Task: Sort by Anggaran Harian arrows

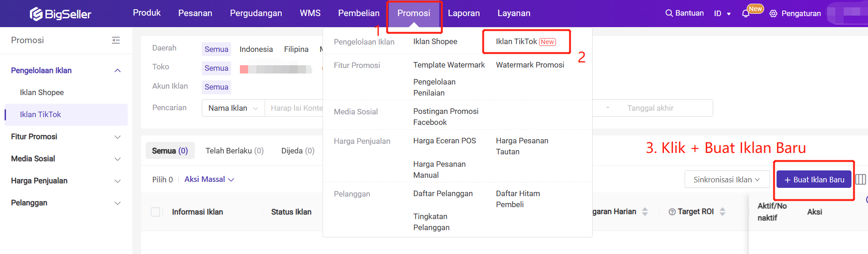Action: pos(645,212)
